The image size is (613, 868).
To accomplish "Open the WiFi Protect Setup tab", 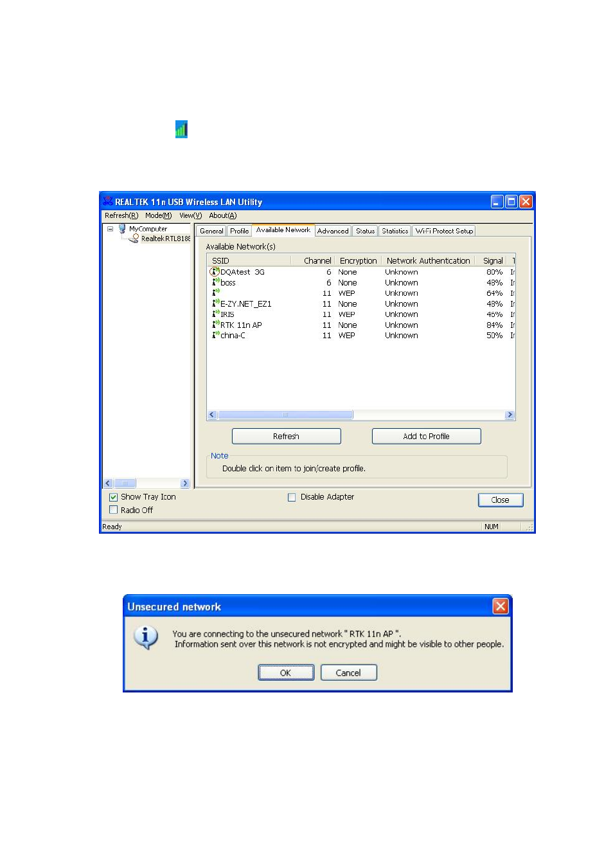I will point(444,231).
